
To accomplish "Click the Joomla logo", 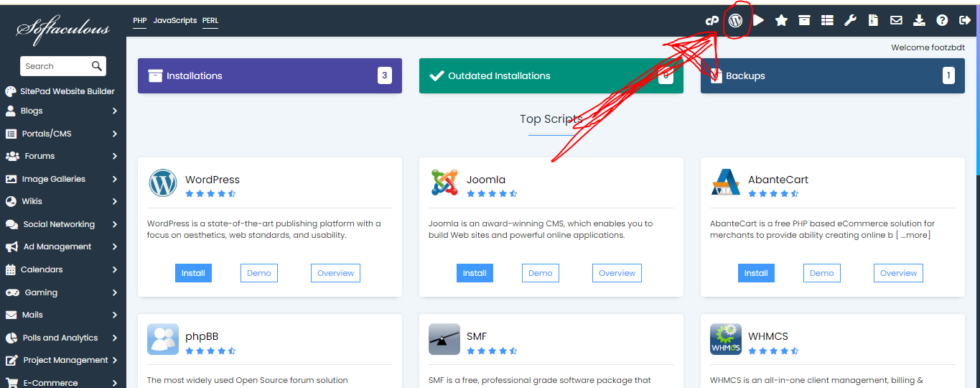I will pos(444,183).
